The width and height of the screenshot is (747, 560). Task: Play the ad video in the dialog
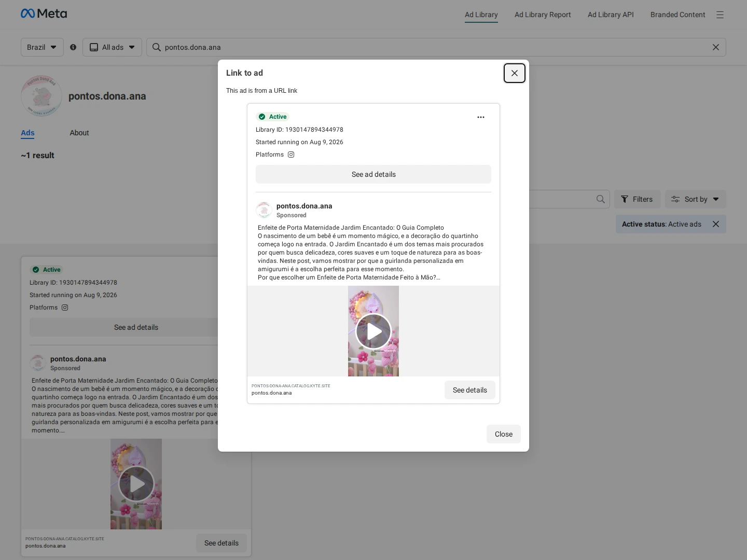pyautogui.click(x=374, y=331)
